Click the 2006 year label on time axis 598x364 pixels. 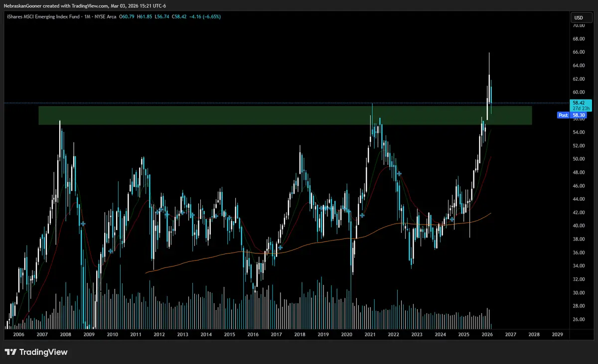pos(18,335)
